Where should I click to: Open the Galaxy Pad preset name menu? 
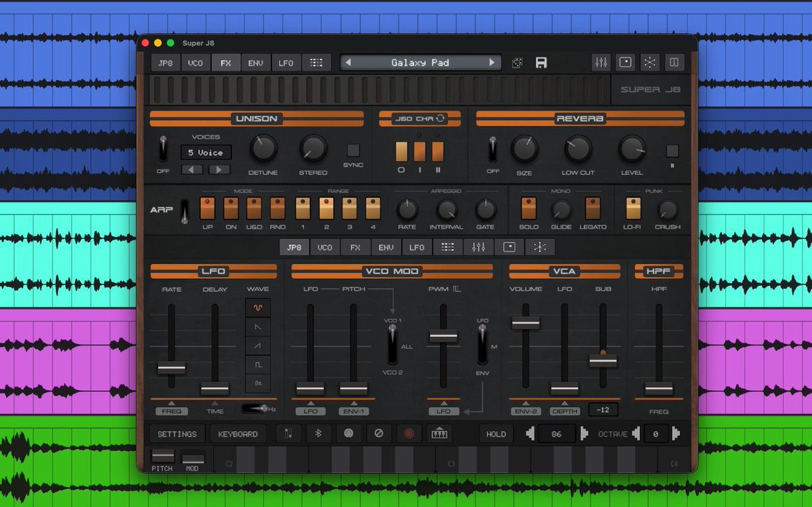420,63
